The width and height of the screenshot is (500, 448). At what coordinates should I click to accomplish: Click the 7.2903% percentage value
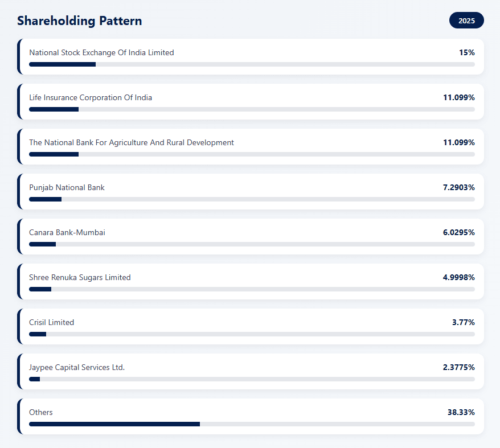coord(458,187)
